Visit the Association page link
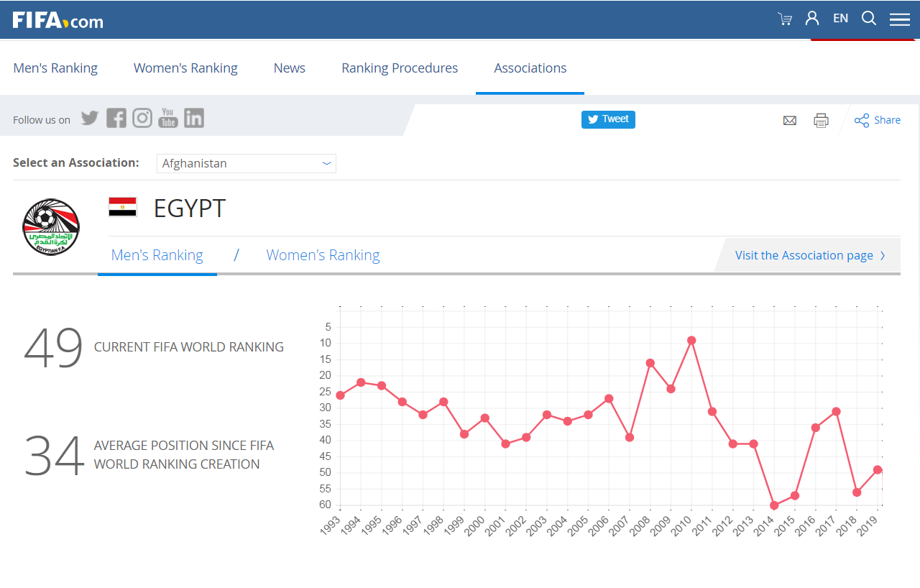The width and height of the screenshot is (920, 588). coord(810,255)
